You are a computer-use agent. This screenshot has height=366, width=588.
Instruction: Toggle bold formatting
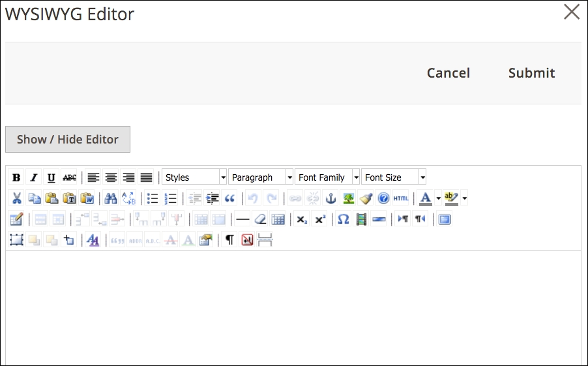[16, 177]
